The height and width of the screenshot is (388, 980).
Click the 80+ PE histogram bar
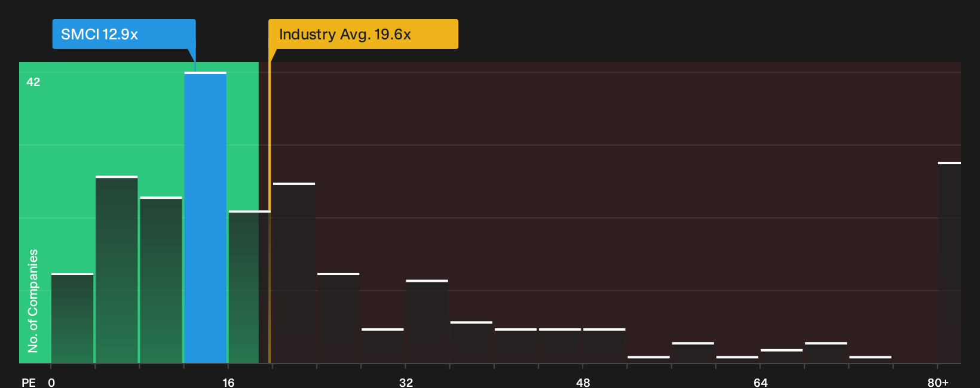949,262
